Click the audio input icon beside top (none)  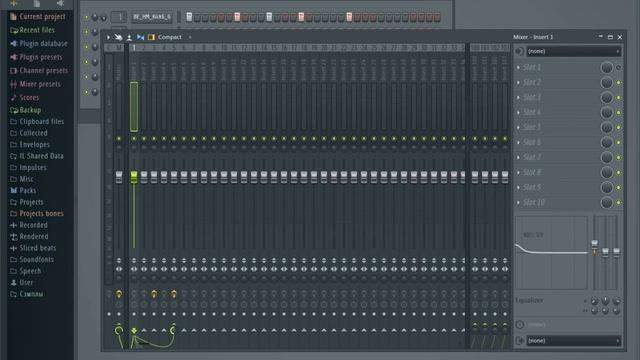[x=520, y=51]
